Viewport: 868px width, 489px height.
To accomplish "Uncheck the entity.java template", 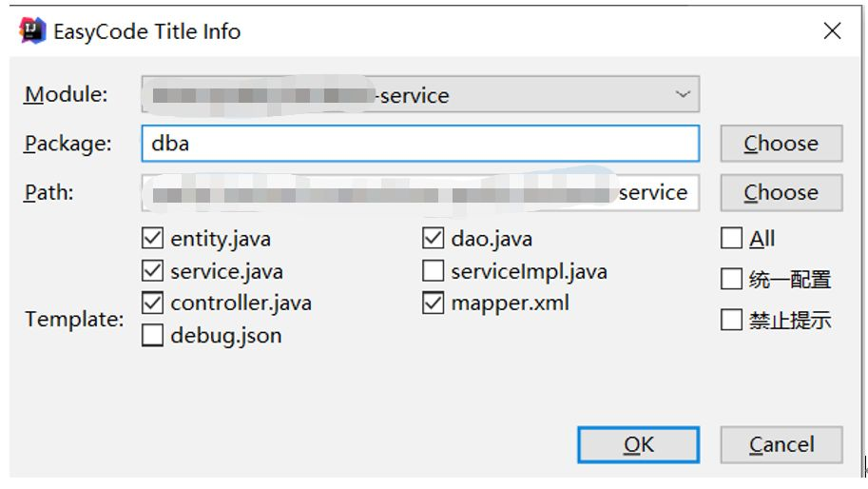I will (x=153, y=239).
